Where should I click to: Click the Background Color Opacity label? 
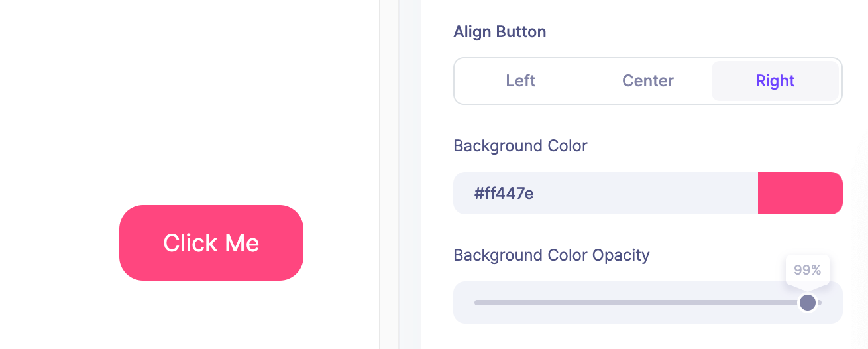pyautogui.click(x=551, y=255)
